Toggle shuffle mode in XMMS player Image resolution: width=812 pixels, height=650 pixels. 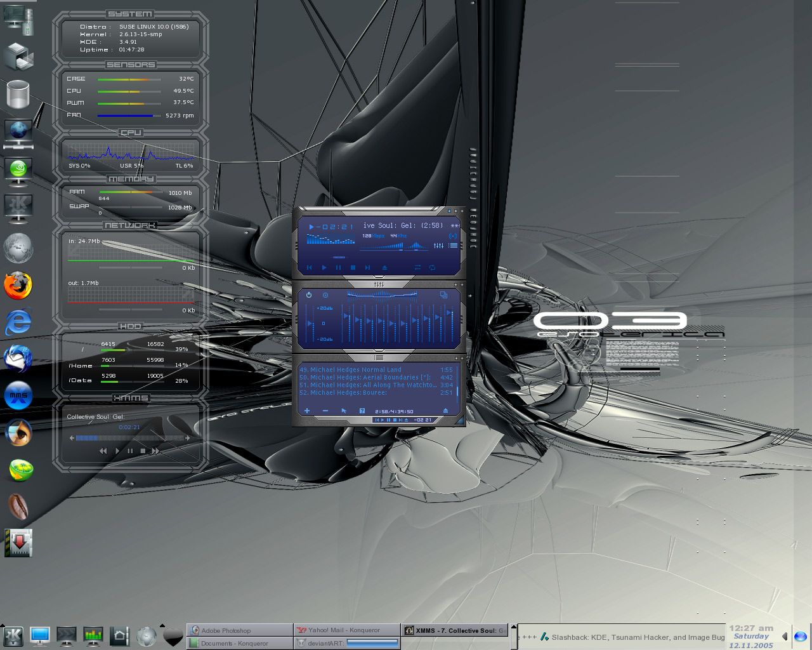coord(417,268)
